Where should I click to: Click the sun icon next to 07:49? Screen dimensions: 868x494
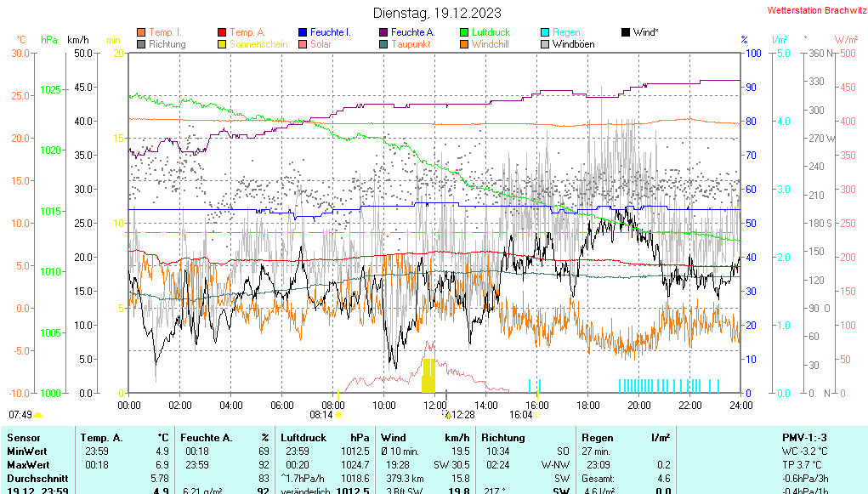click(x=38, y=415)
